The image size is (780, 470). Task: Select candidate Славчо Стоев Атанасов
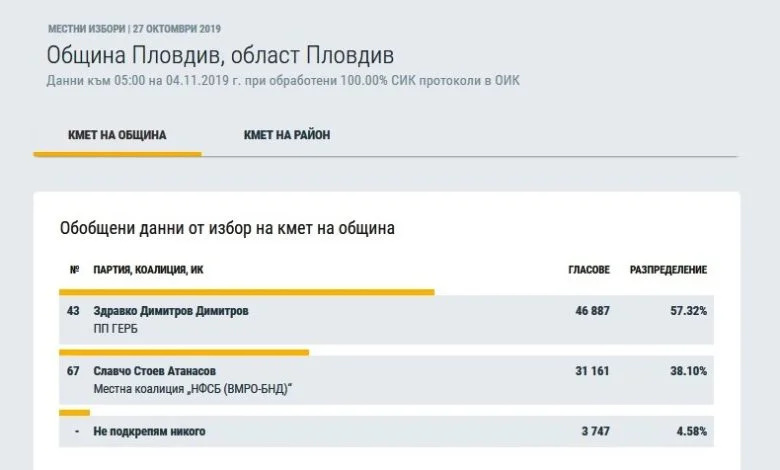pyautogui.click(x=155, y=371)
